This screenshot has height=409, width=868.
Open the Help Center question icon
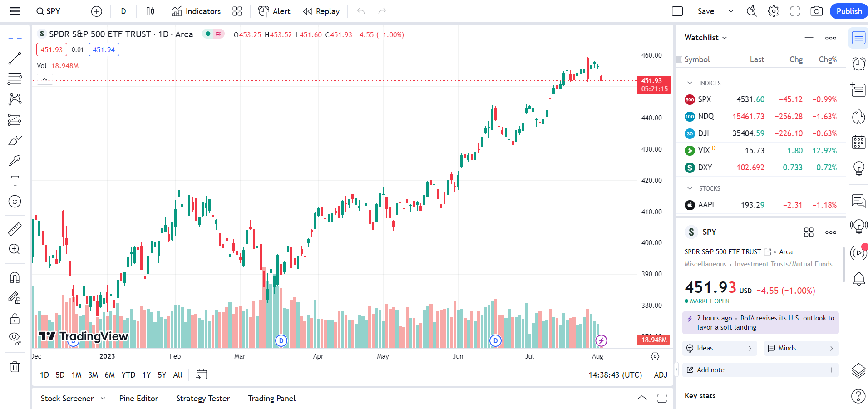coord(858,396)
